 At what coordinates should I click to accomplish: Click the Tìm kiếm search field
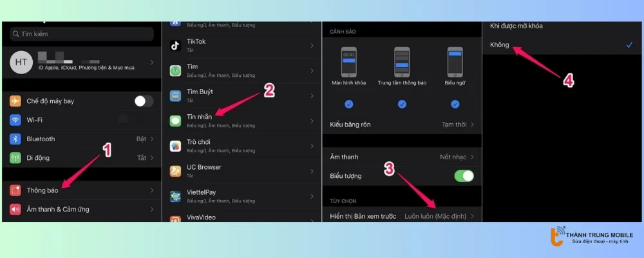(x=82, y=34)
